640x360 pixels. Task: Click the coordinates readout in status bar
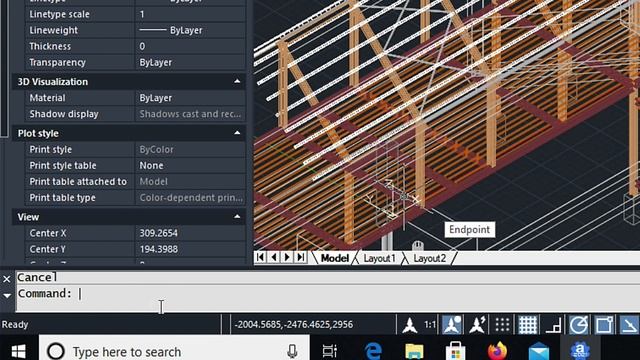pos(293,324)
